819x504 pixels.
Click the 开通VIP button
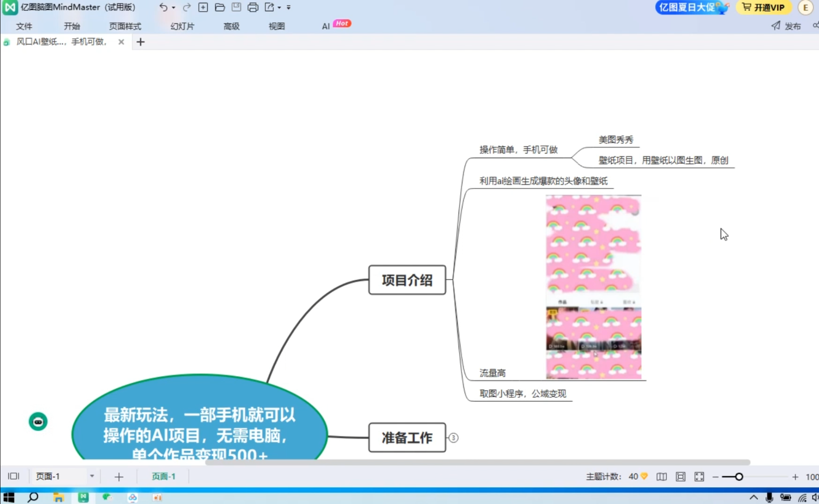(x=763, y=7)
